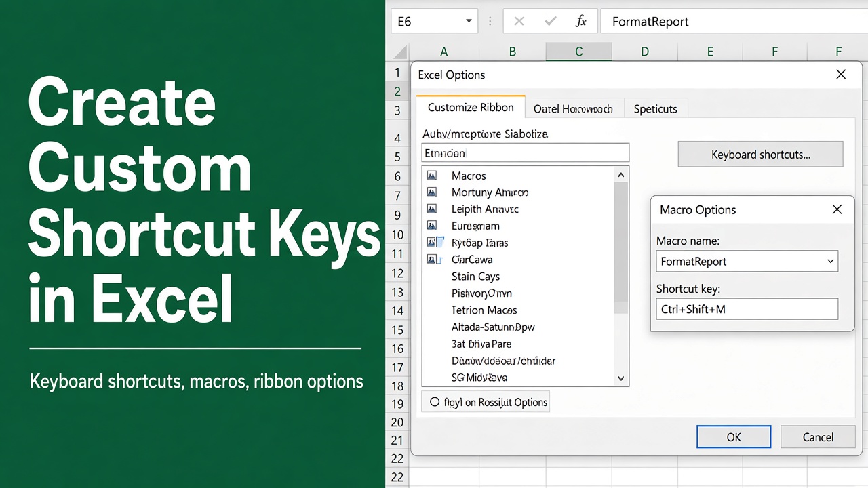Select row 6 header
This screenshot has height=488, width=868.
[x=397, y=176]
